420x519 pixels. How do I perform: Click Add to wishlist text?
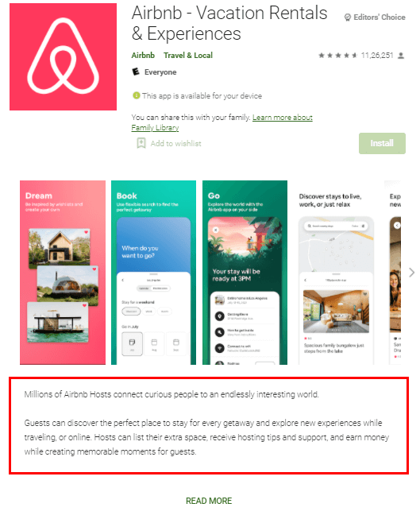coord(176,143)
